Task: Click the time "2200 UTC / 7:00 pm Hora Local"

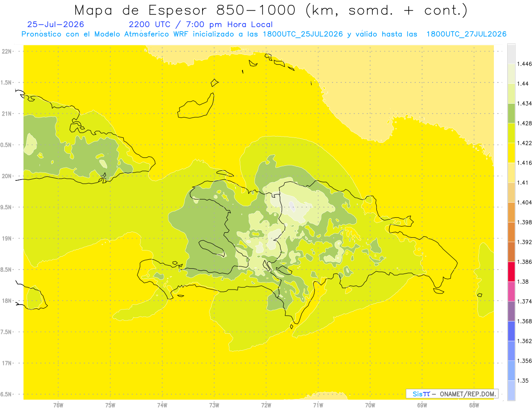Action: click(201, 25)
